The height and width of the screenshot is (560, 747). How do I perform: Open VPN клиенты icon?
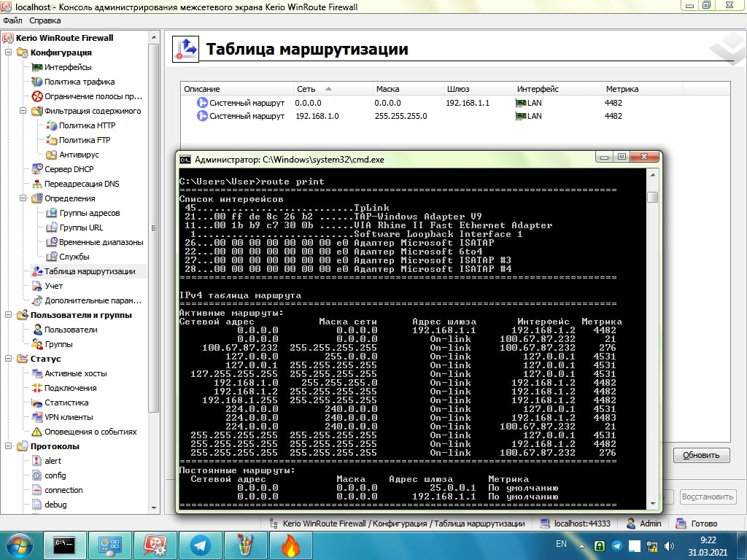36,417
